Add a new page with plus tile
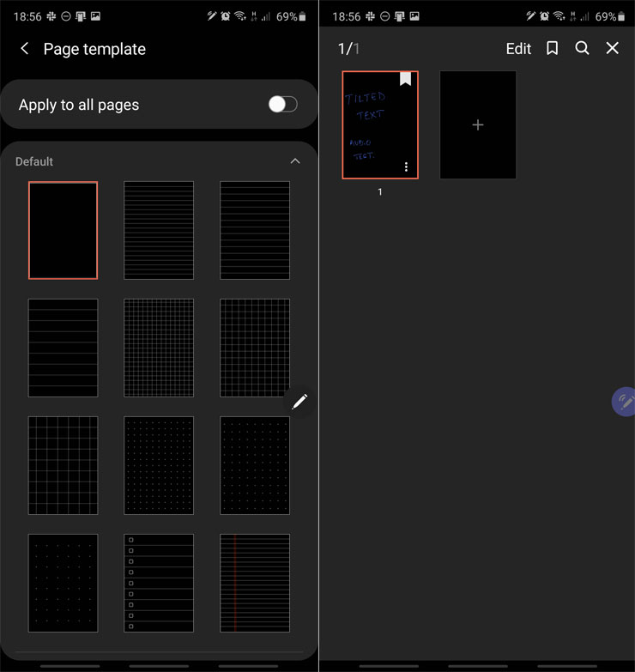This screenshot has width=635, height=672. tap(478, 125)
